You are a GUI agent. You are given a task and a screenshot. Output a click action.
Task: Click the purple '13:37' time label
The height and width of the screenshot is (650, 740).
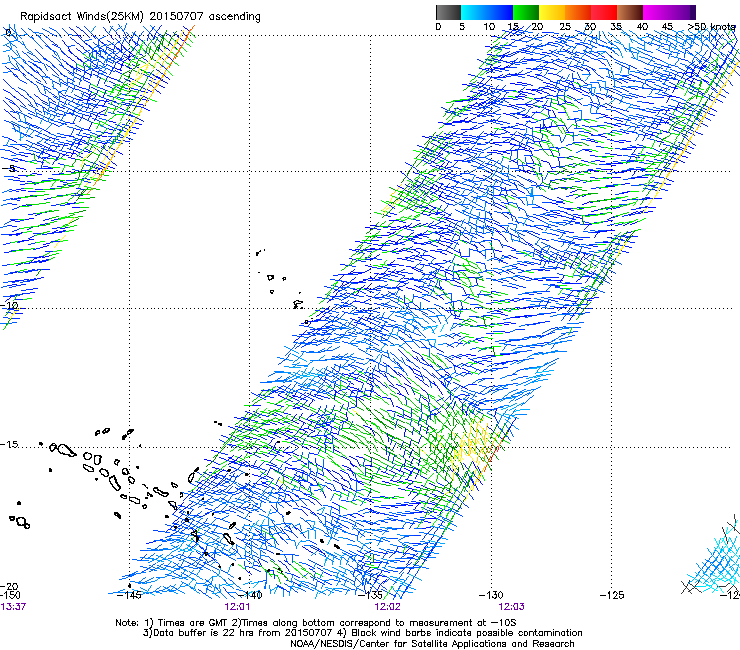[13, 606]
